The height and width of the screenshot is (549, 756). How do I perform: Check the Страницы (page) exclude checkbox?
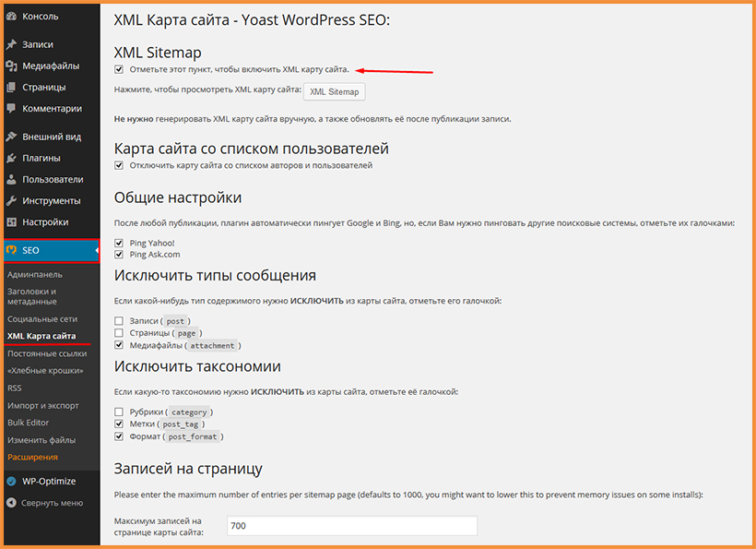(x=119, y=333)
